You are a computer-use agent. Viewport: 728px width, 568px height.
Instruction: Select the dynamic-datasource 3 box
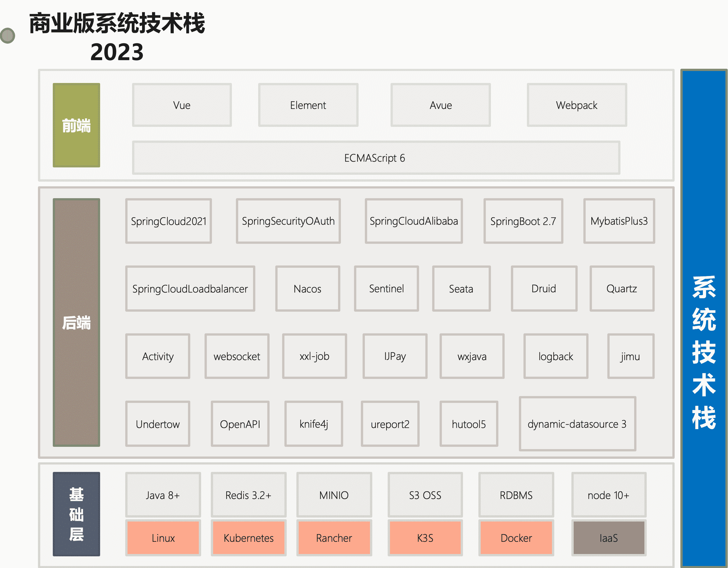tap(577, 424)
